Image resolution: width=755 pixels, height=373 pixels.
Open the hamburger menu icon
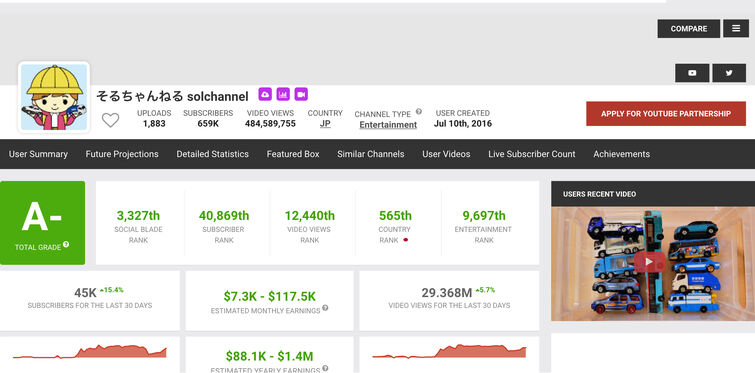(736, 28)
